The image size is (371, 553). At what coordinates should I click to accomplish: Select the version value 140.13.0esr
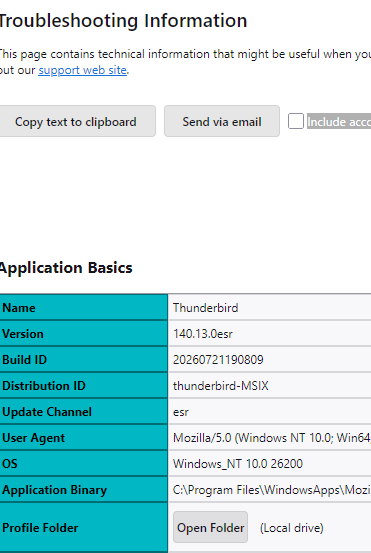pyautogui.click(x=202, y=334)
